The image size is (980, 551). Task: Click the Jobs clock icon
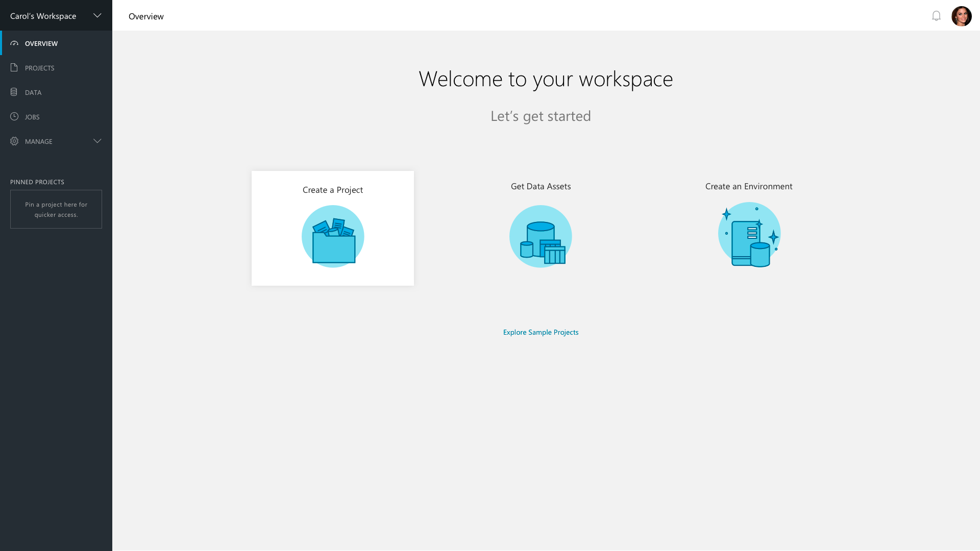(14, 117)
